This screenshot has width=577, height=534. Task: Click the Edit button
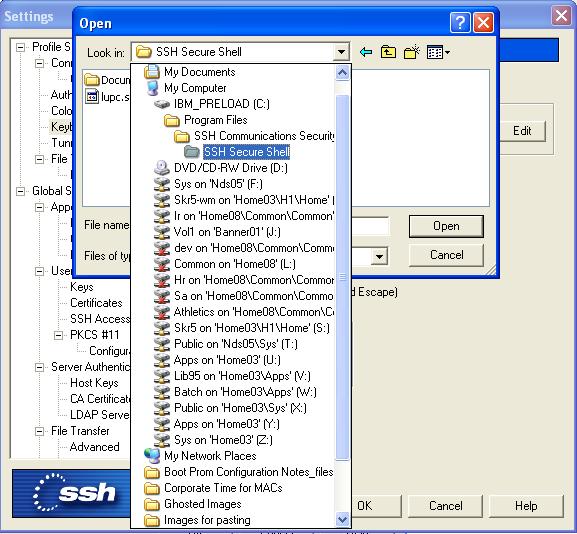[522, 131]
